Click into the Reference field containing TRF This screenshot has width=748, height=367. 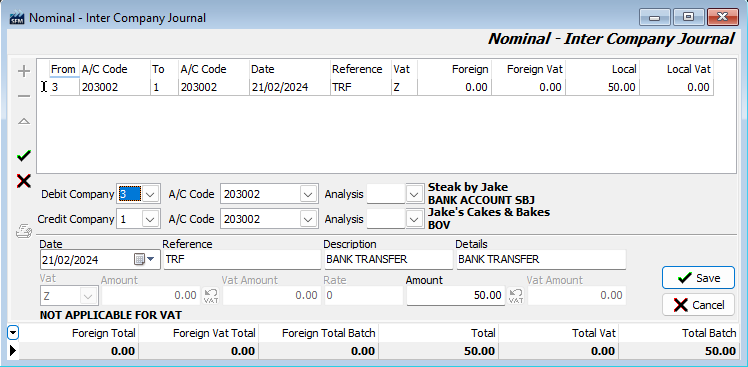pyautogui.click(x=242, y=260)
